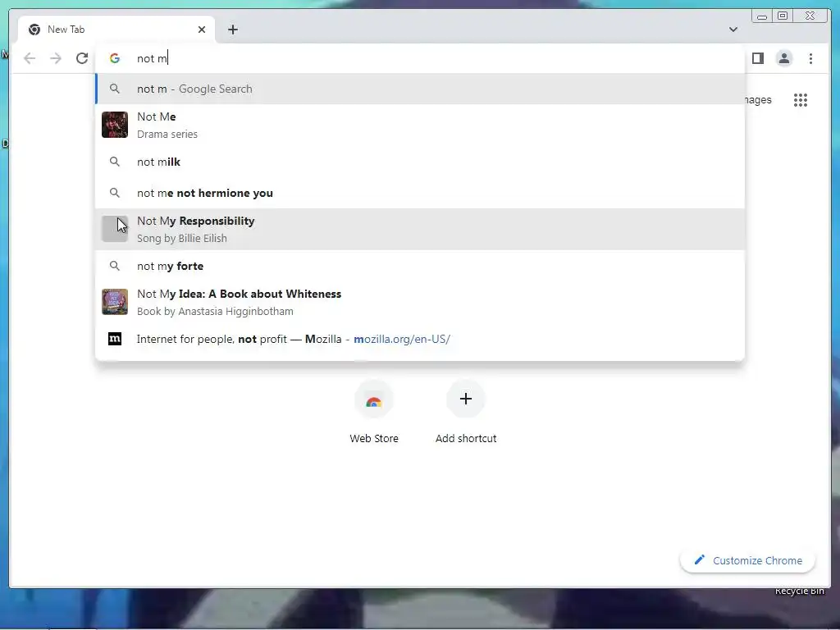This screenshot has width=840, height=630.
Task: Click the browser forward arrow
Action: click(56, 58)
